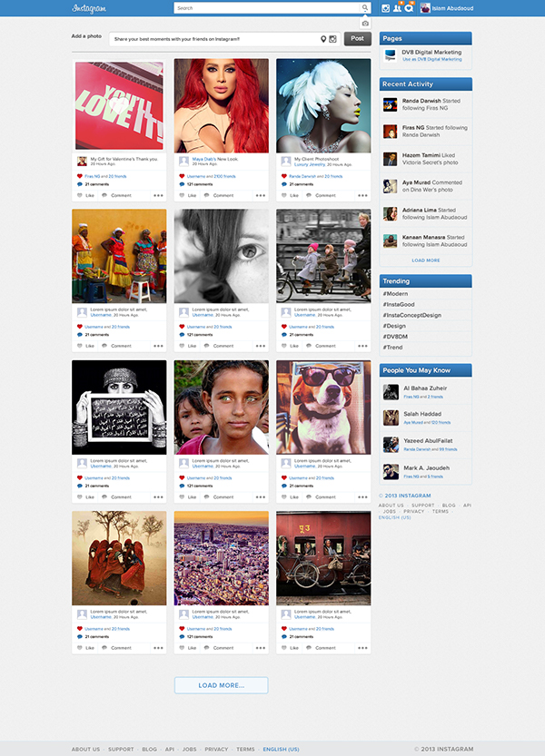Open friend requests icon in header
The image size is (545, 756).
point(397,8)
